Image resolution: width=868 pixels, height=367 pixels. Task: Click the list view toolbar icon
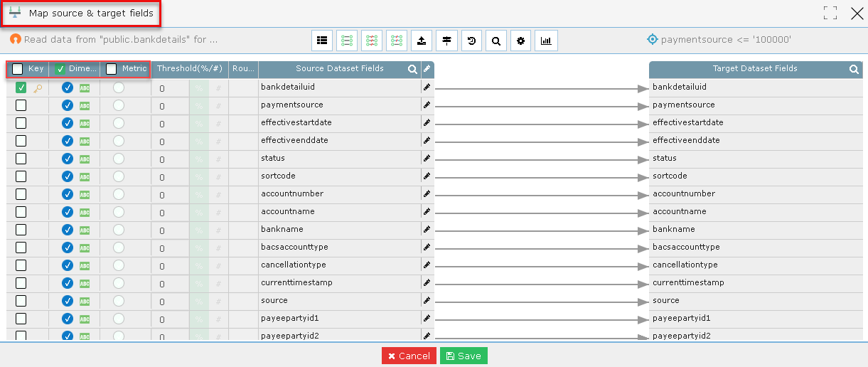coord(322,41)
